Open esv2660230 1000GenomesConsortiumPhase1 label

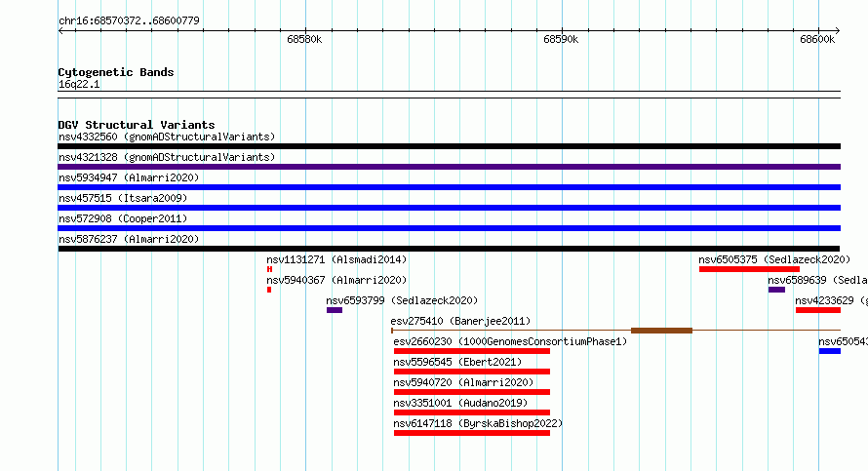coord(510,341)
